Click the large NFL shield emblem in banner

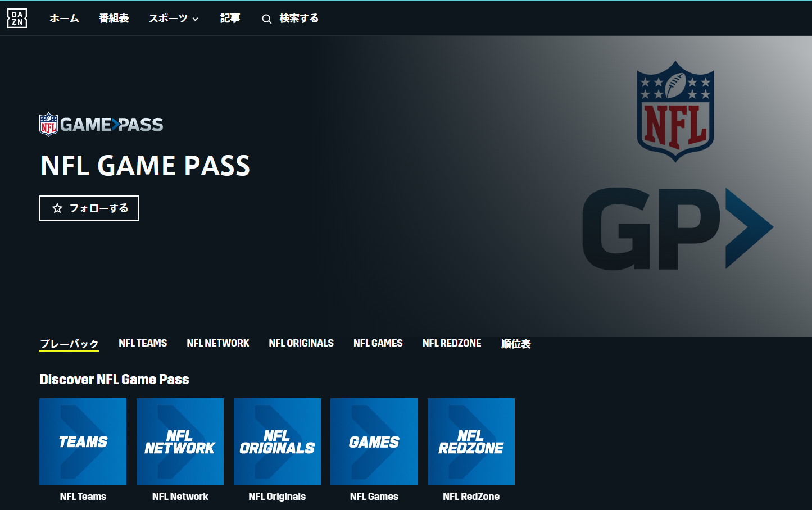point(674,111)
